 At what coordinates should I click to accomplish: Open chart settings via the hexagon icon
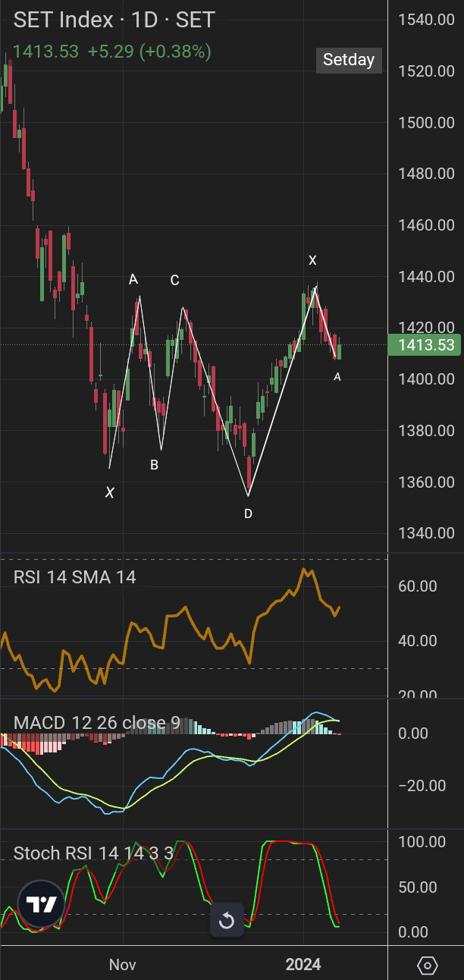[x=428, y=965]
